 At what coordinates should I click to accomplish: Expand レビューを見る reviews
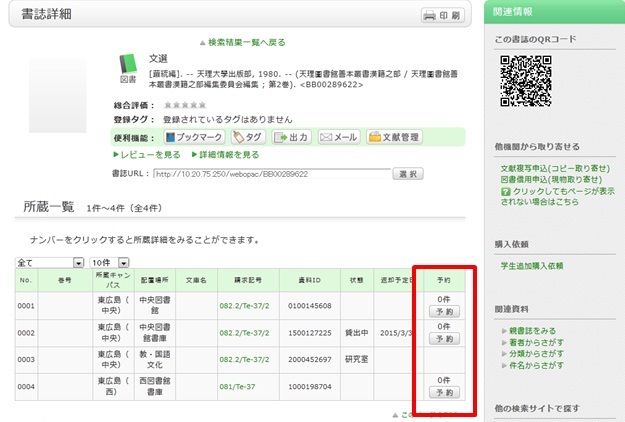pos(150,155)
